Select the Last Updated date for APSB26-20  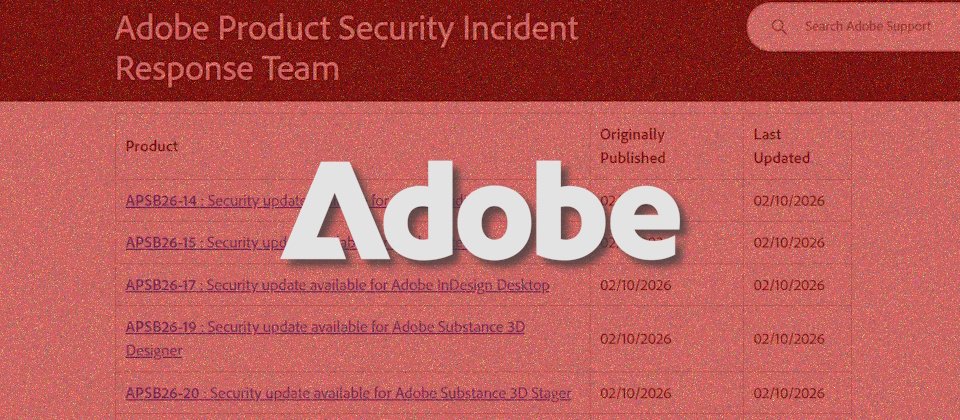(x=789, y=393)
